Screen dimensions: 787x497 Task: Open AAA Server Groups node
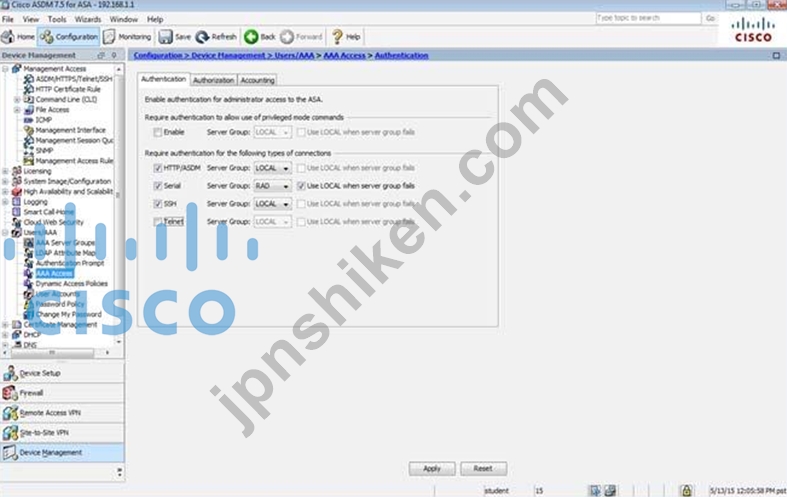[65, 242]
